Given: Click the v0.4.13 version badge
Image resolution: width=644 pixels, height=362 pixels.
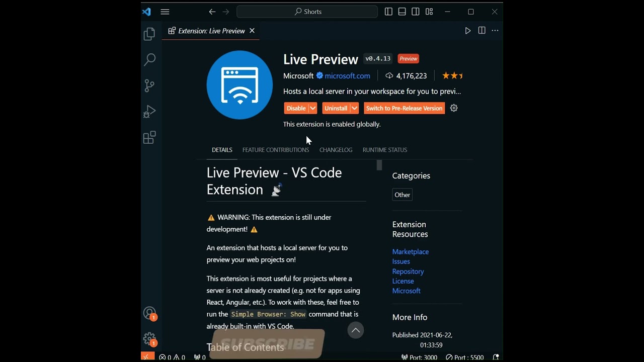Looking at the screenshot, I should point(378,59).
